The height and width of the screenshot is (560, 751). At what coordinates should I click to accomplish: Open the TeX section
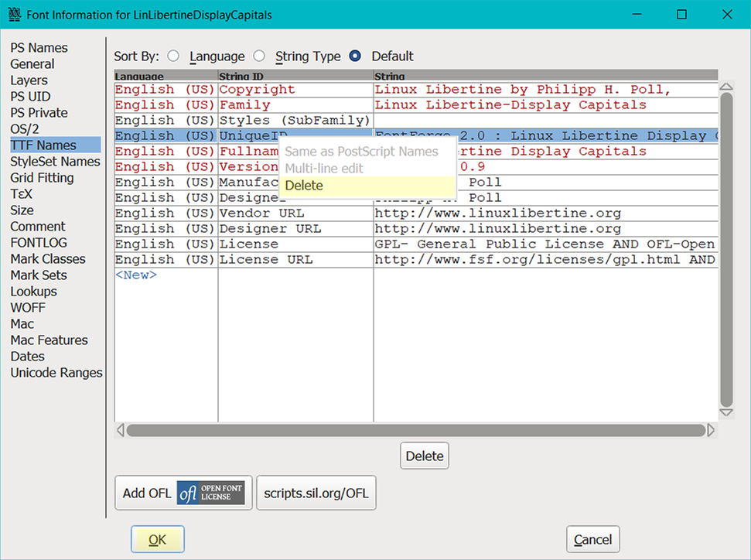[22, 194]
